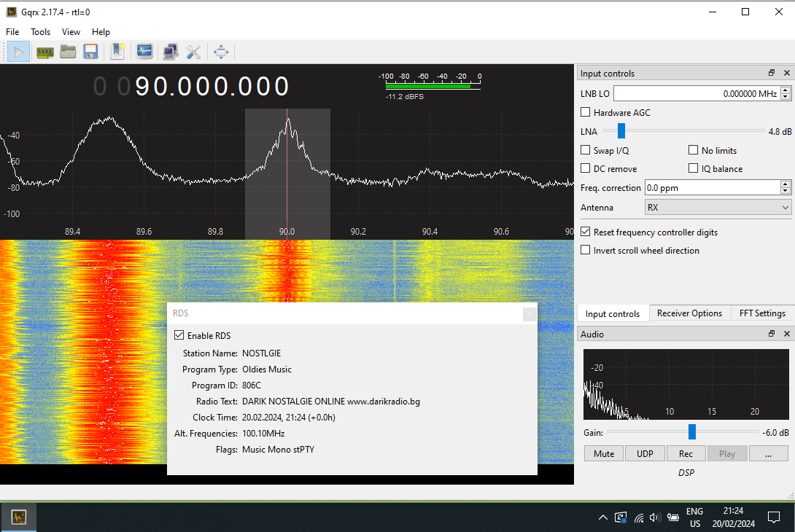Click the tray security monitor icon
Image resolution: width=795 pixels, height=532 pixels.
(621, 517)
